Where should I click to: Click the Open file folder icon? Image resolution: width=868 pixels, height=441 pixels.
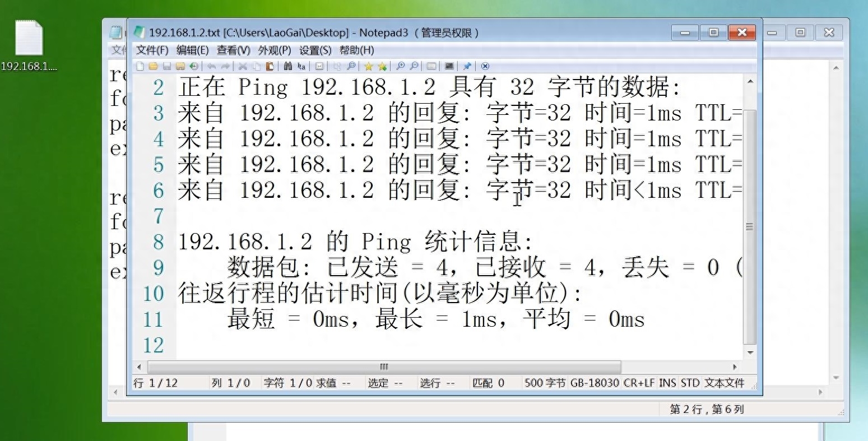point(154,66)
